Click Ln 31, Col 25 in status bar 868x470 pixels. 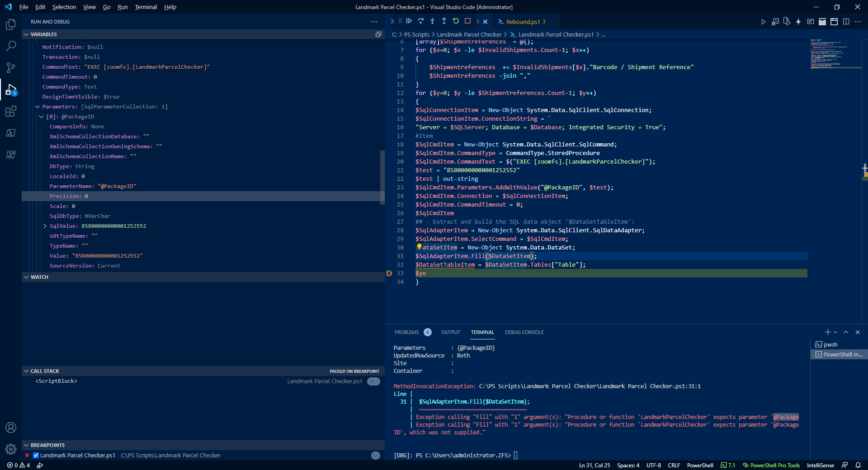point(594,465)
